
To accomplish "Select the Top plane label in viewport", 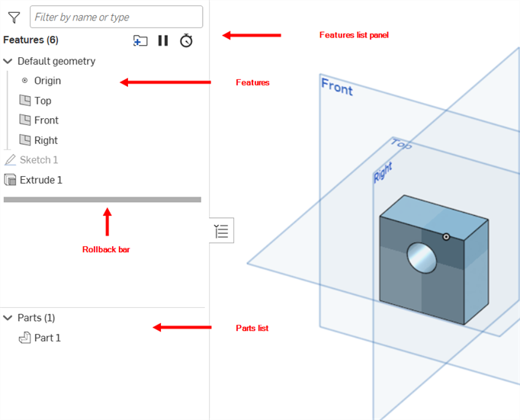I will point(401,143).
